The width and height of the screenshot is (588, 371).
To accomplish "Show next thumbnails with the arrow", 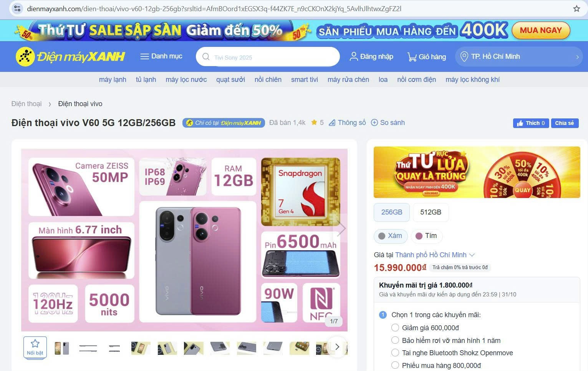I will pyautogui.click(x=337, y=347).
